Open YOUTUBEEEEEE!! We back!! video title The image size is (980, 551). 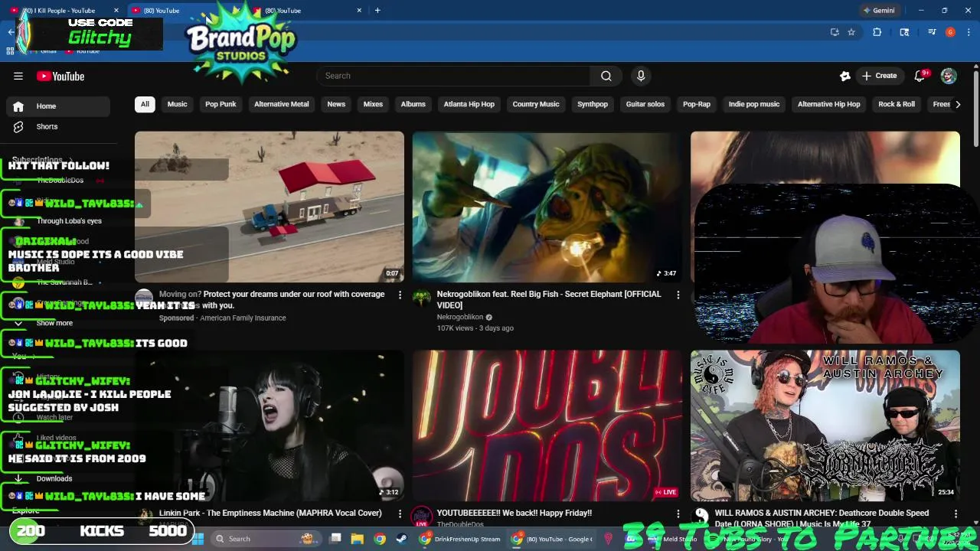(514, 514)
